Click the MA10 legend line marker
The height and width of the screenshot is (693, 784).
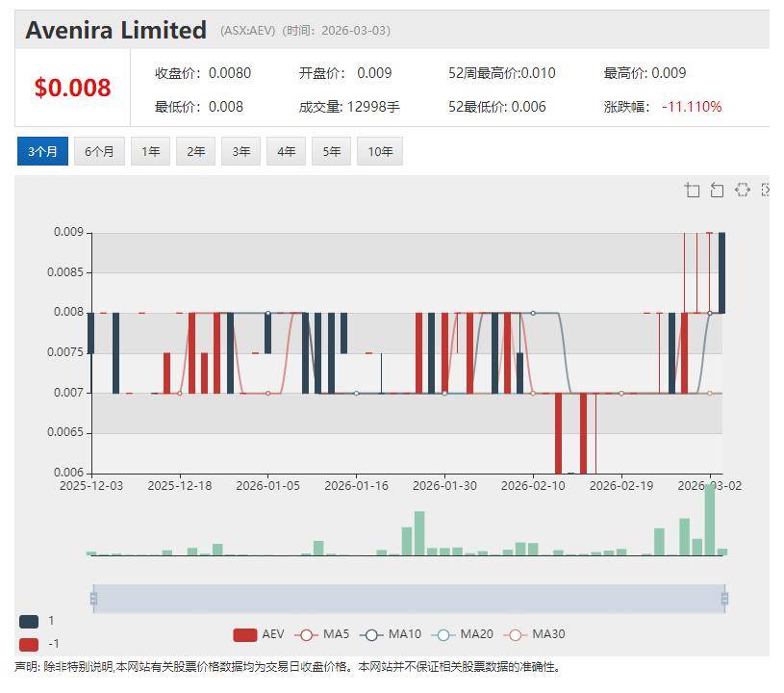pos(372,634)
